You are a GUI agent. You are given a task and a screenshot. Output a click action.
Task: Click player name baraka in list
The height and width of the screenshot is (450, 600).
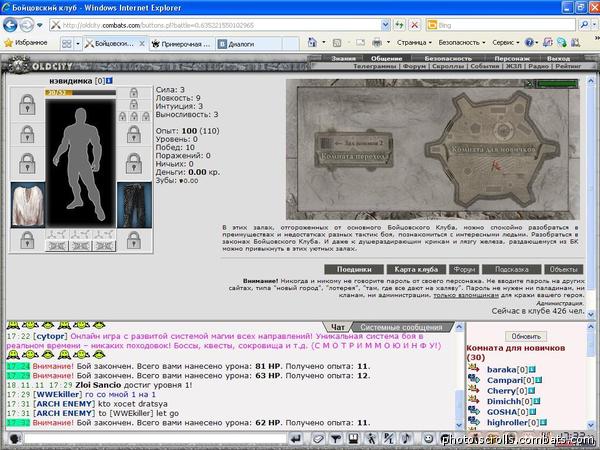(x=502, y=370)
